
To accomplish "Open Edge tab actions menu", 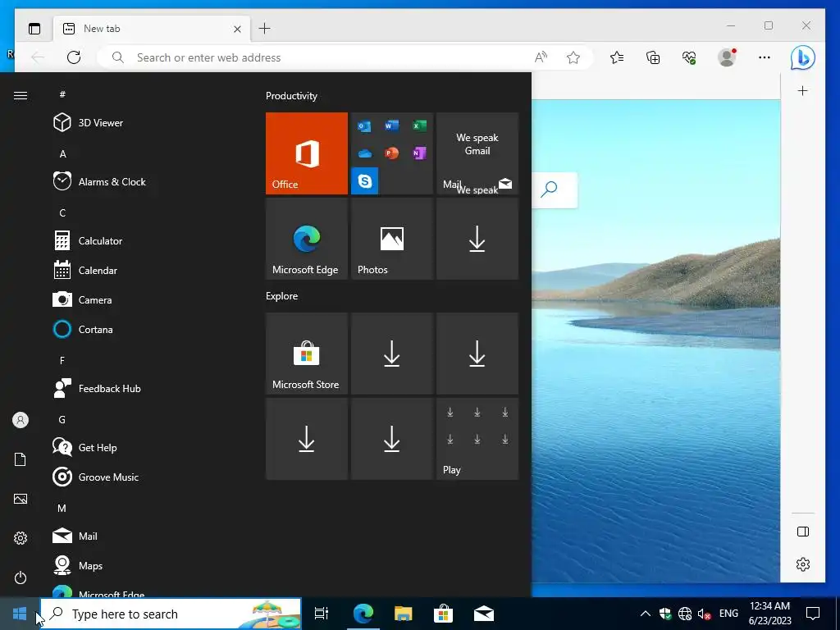I will click(x=34, y=29).
